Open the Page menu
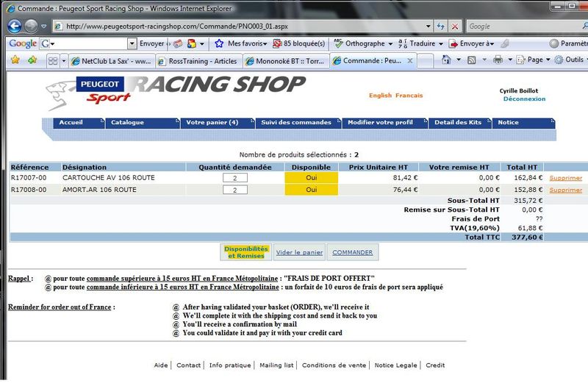The image size is (588, 389). coord(533,60)
